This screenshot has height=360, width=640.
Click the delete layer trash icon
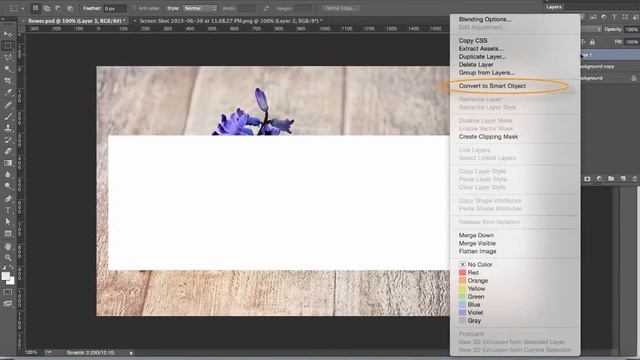(634, 179)
